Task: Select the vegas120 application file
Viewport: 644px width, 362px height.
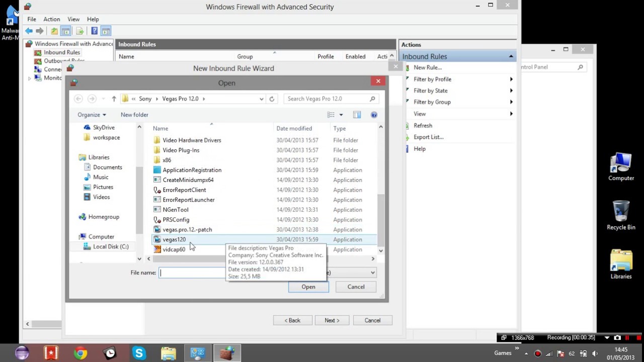Action: 174,240
